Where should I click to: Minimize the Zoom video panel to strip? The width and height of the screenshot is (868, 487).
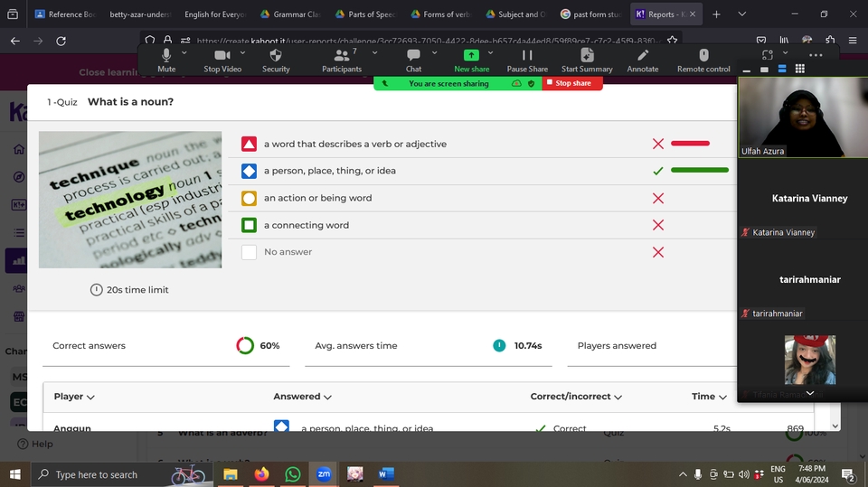point(747,70)
